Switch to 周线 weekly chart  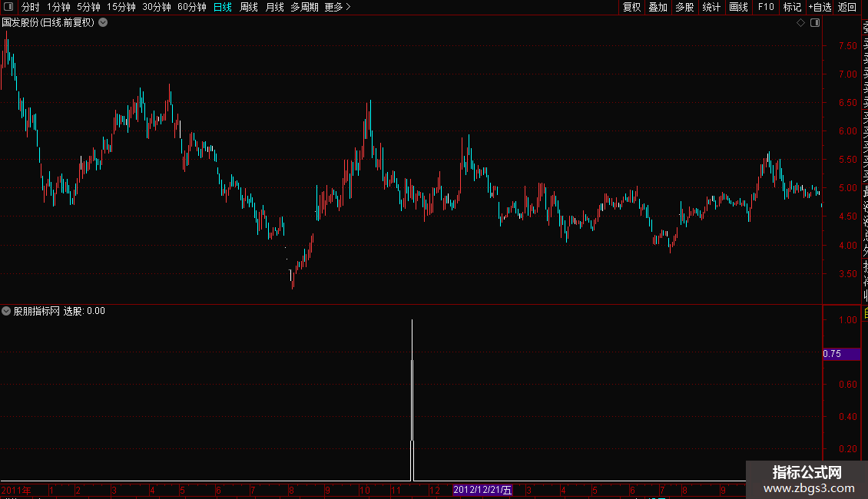click(249, 7)
